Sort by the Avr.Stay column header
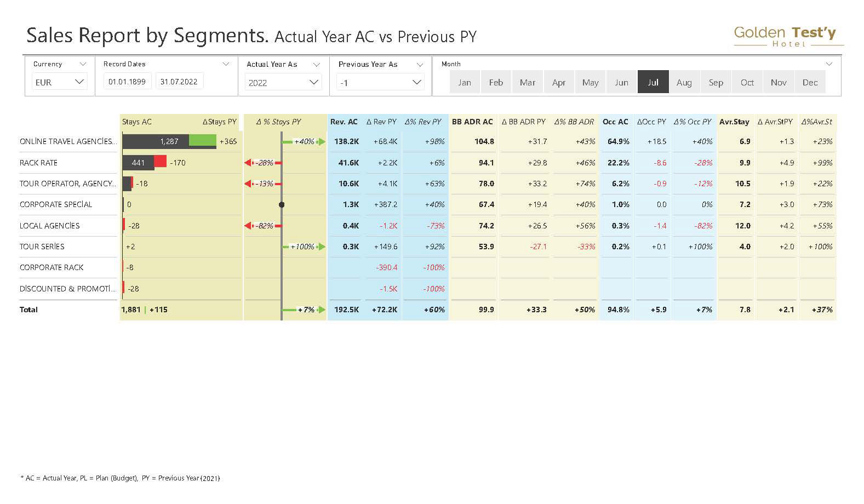 [x=734, y=122]
